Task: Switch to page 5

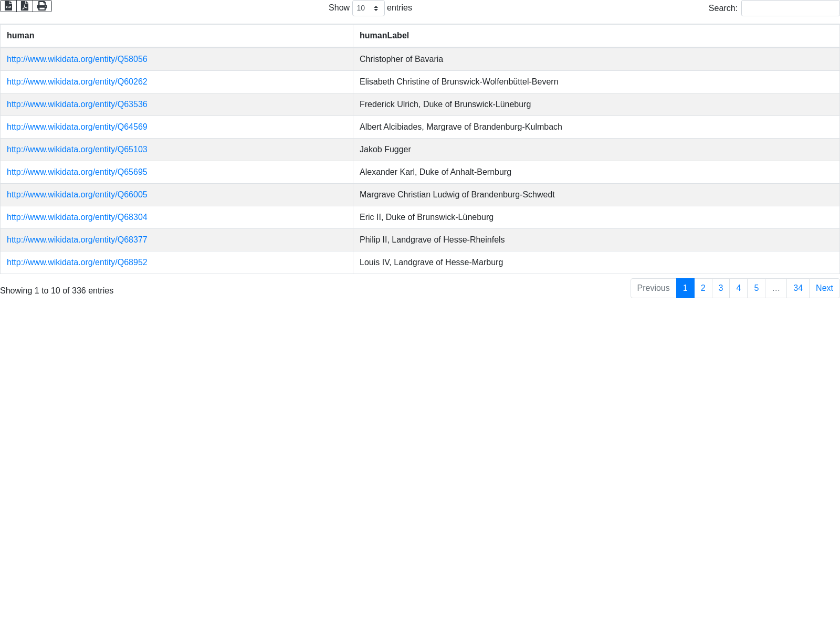Action: click(757, 288)
